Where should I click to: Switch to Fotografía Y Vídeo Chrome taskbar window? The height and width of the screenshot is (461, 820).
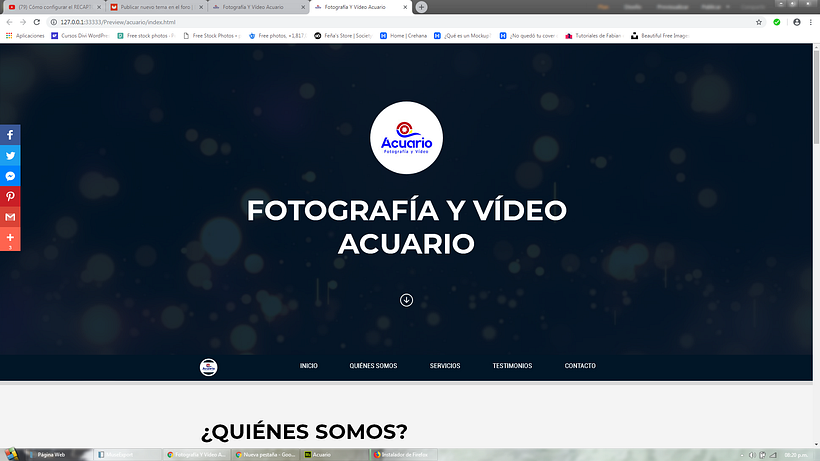(196, 455)
